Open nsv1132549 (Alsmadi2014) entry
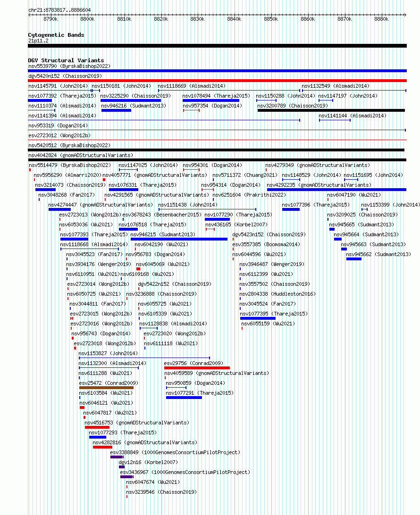The height and width of the screenshot is (515, 420). 336,86
